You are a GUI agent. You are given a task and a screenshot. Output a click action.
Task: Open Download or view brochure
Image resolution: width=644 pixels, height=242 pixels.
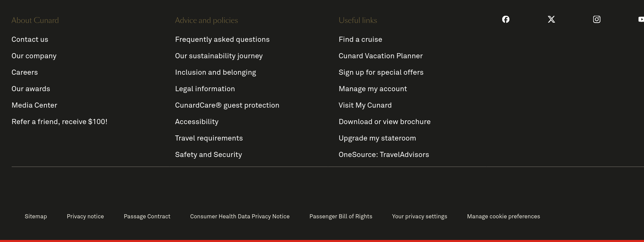coord(384,122)
